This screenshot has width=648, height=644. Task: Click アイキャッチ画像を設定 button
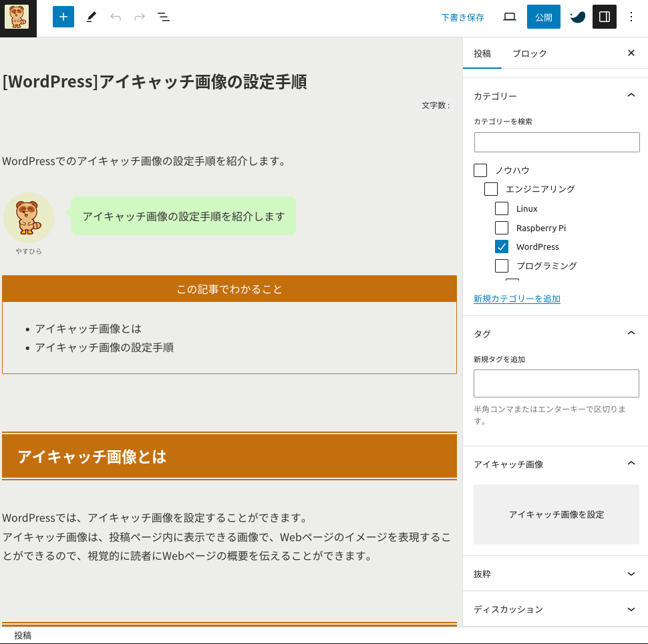click(x=556, y=514)
